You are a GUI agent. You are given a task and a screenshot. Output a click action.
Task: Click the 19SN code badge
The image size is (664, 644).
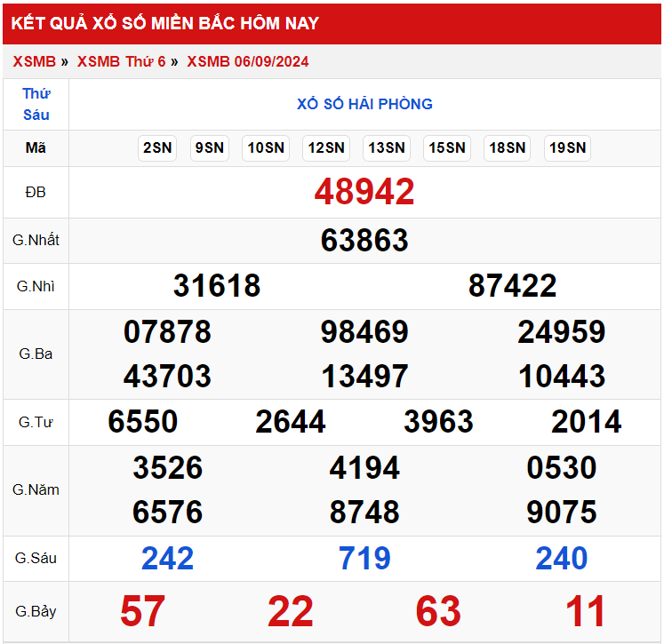[567, 148]
